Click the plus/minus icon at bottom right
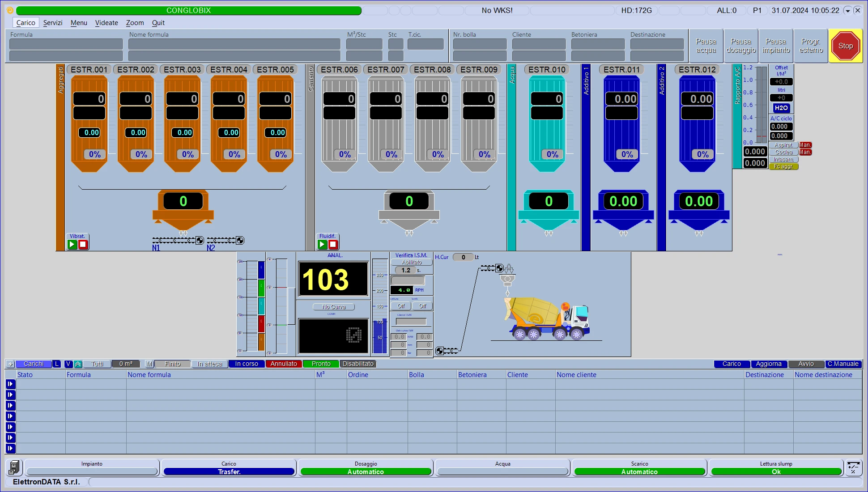The width and height of the screenshot is (868, 492). [853, 468]
